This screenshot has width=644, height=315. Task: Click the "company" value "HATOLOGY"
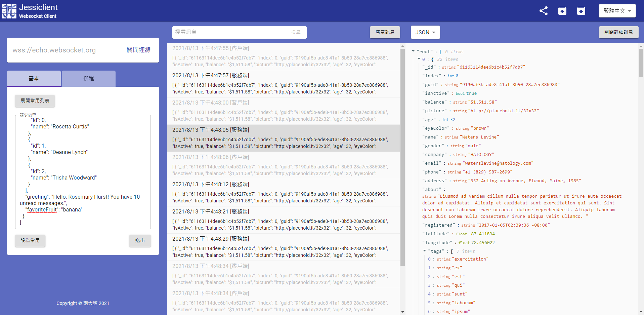pos(481,155)
